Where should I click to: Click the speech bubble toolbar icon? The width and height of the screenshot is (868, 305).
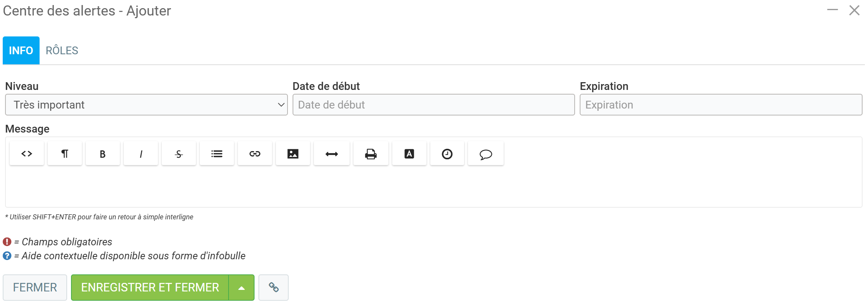click(486, 154)
